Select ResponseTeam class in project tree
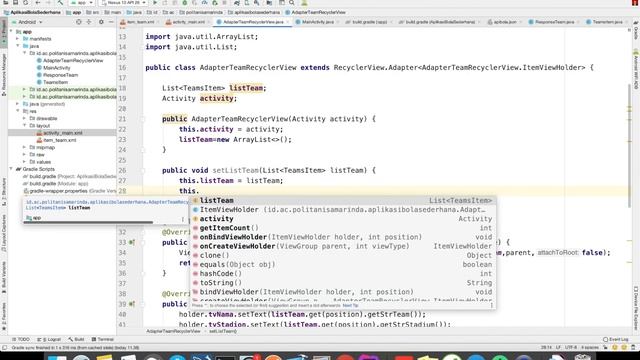Viewport: 640px width, 360px height. (x=60, y=75)
